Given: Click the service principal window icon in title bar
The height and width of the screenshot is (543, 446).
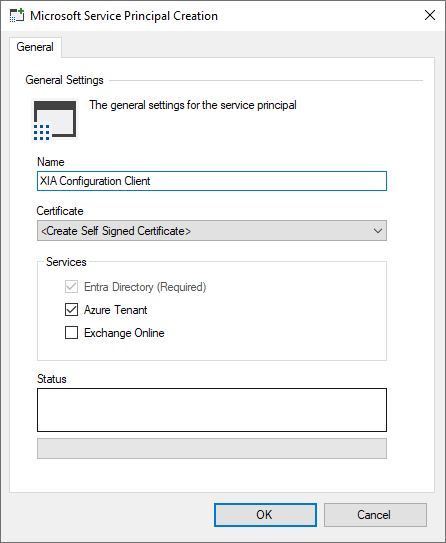Looking at the screenshot, I should pyautogui.click(x=17, y=16).
